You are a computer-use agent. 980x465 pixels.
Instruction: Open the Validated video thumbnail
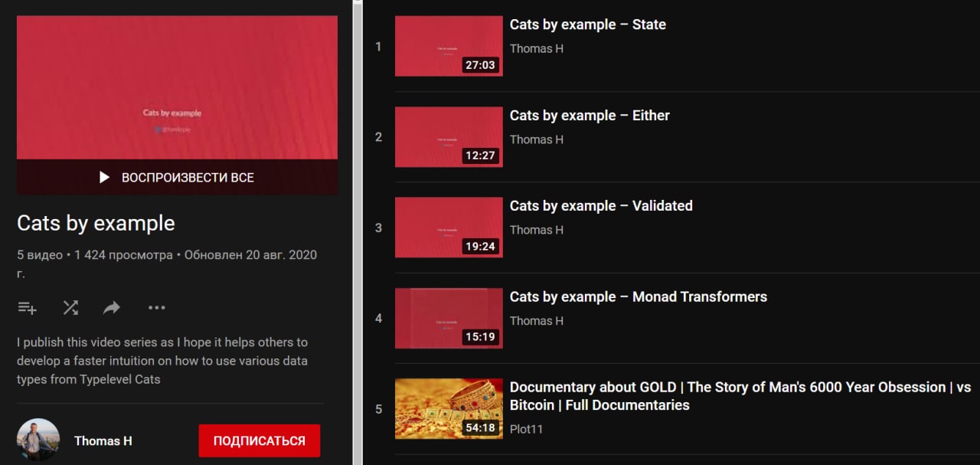pyautogui.click(x=449, y=228)
